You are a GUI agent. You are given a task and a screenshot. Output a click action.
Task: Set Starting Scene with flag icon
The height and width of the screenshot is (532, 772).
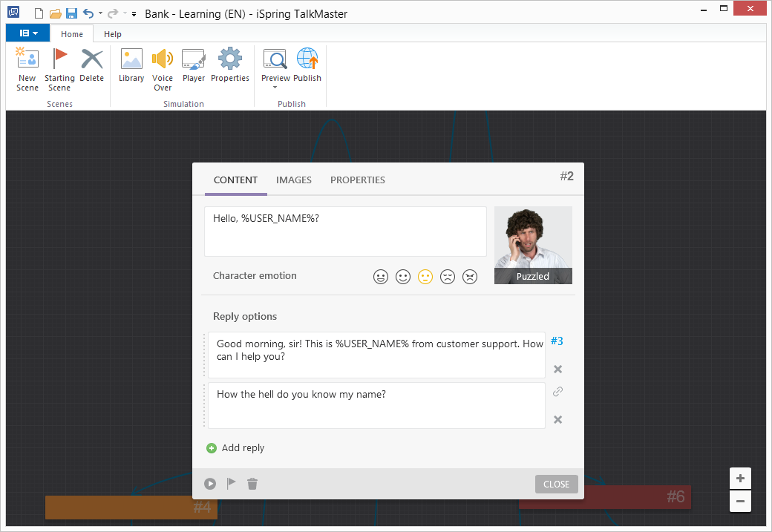tap(59, 70)
